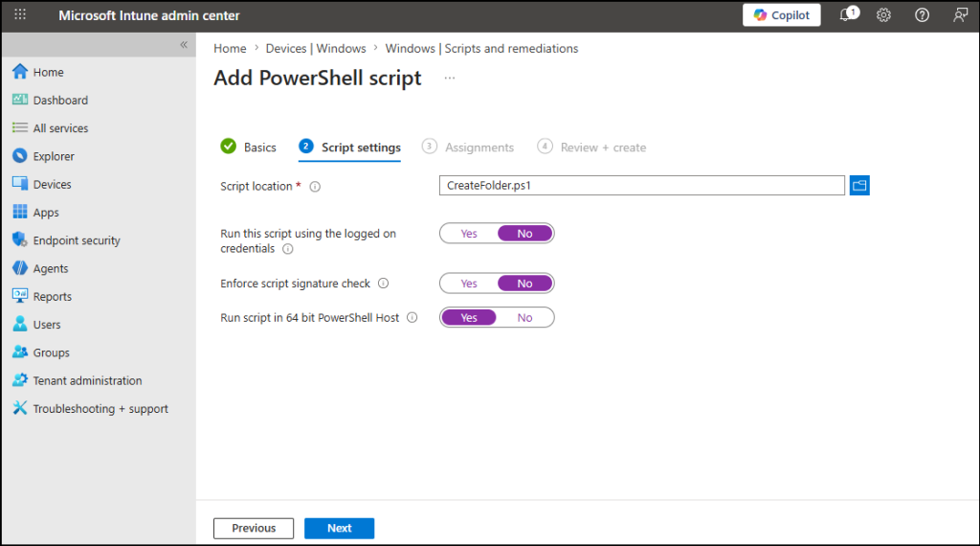Open the notifications bell

click(x=848, y=14)
